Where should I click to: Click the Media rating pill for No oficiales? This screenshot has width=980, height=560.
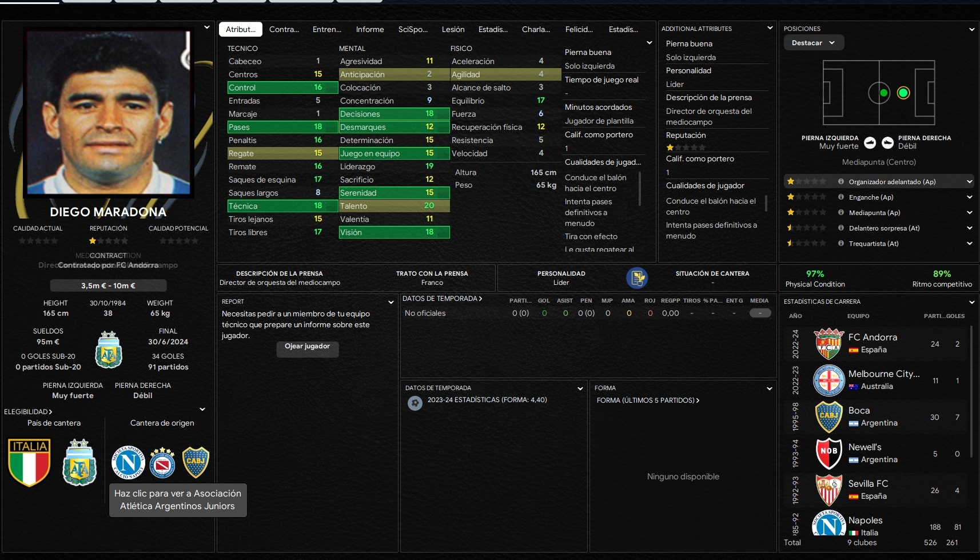tap(760, 313)
